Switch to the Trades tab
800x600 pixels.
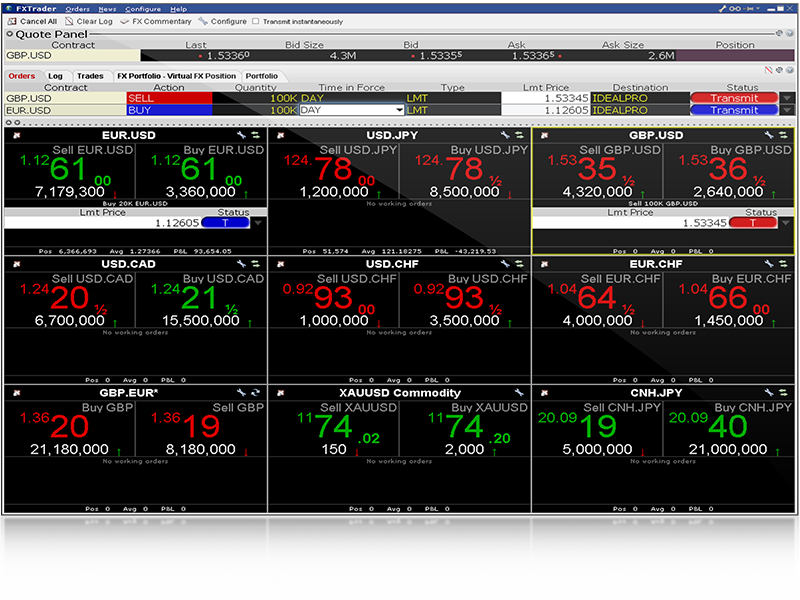(90, 76)
